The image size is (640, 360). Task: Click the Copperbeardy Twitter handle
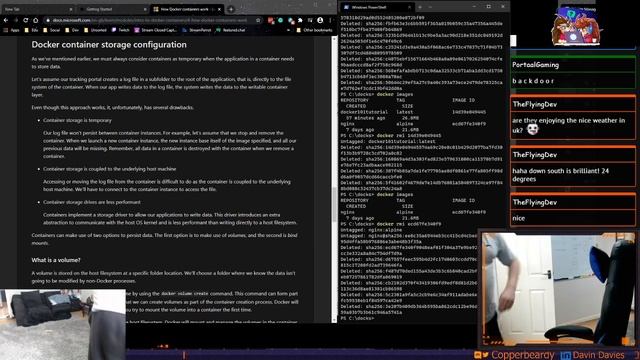point(522,355)
